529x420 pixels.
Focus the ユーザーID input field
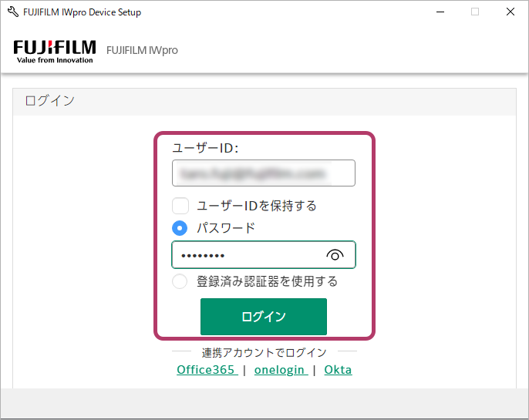click(x=263, y=173)
